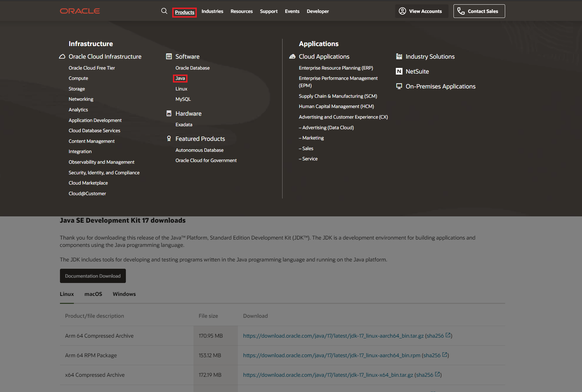Open the Events menu

click(x=292, y=11)
